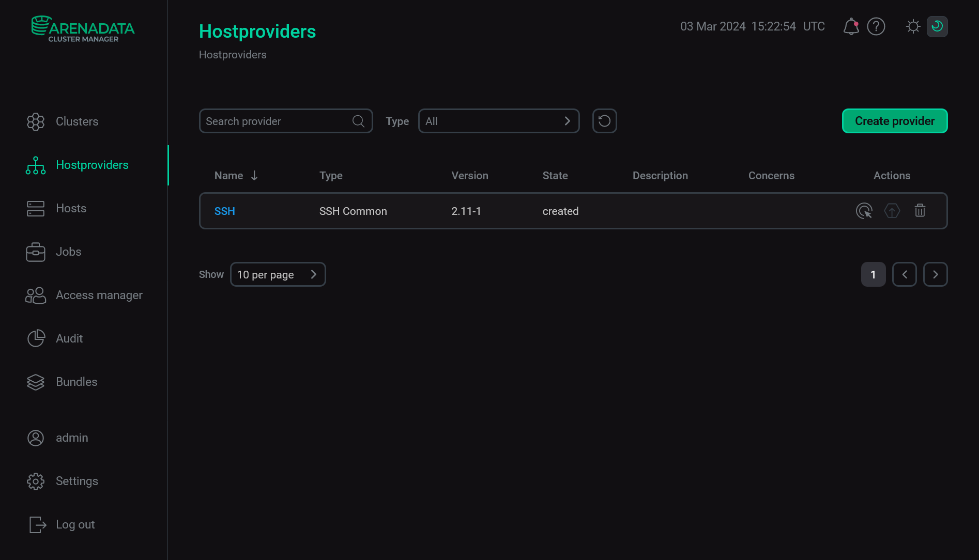Navigate to the Clusters section
Viewport: 979px width, 560px height.
(x=77, y=121)
